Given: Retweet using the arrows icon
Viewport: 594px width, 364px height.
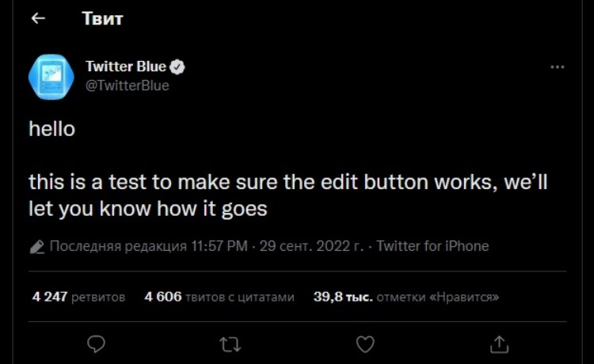Looking at the screenshot, I should point(230,344).
